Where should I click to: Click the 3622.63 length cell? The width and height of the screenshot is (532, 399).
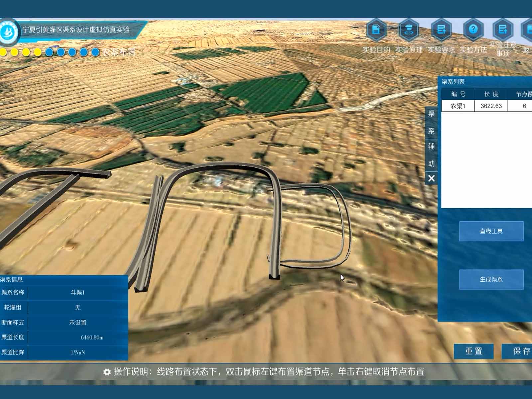[x=491, y=106]
